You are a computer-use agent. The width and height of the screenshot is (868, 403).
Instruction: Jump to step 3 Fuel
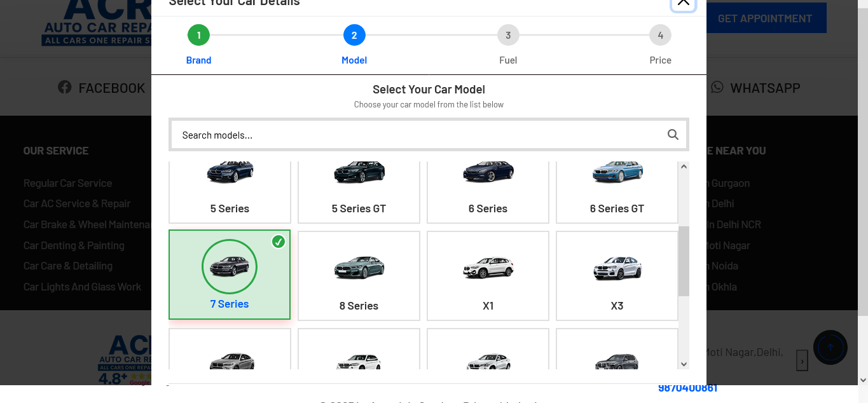point(508,36)
